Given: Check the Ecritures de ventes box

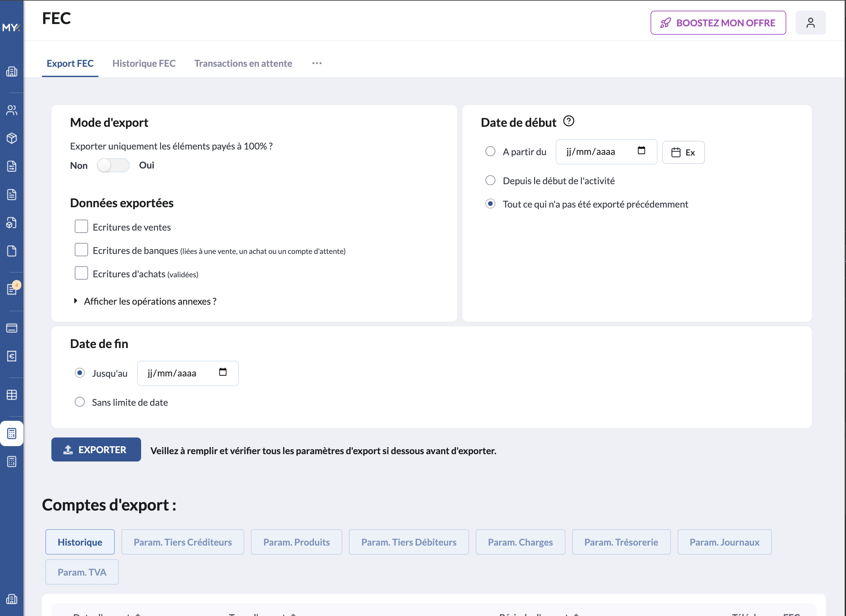Looking at the screenshot, I should [81, 227].
